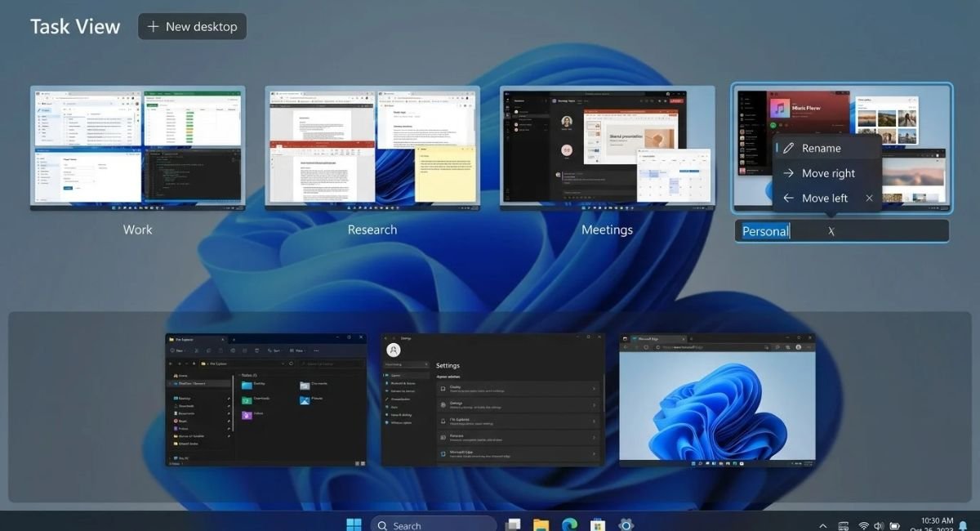Viewport: 980px width, 531px height.
Task: Click the Research desktop label
Action: (x=372, y=230)
